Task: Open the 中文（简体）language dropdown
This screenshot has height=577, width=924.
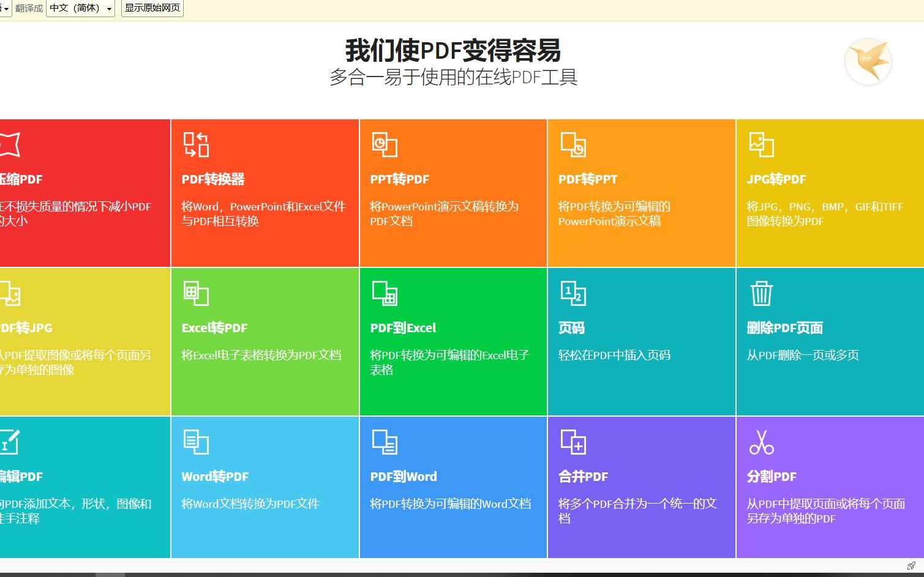Action: (80, 8)
